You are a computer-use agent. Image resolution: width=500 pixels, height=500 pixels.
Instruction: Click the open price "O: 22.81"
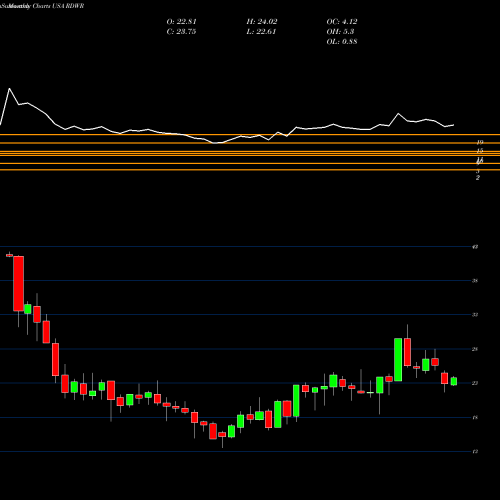181,22
